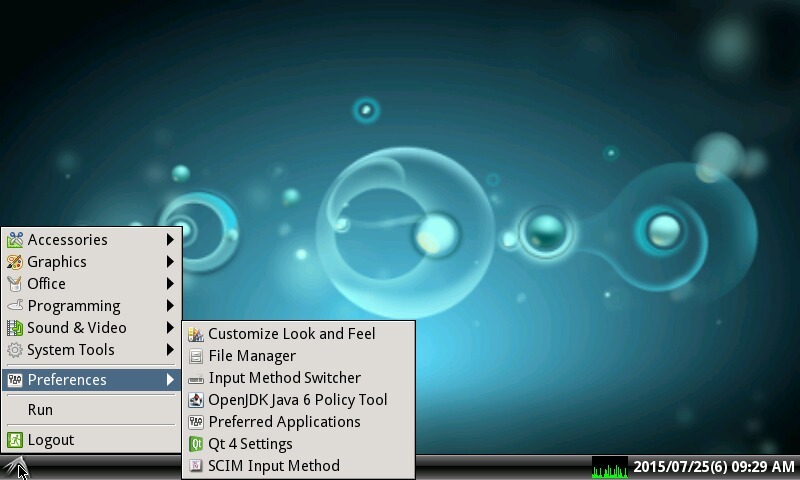Click the start menu button on the panel
The width and height of the screenshot is (800, 480).
click(15, 467)
